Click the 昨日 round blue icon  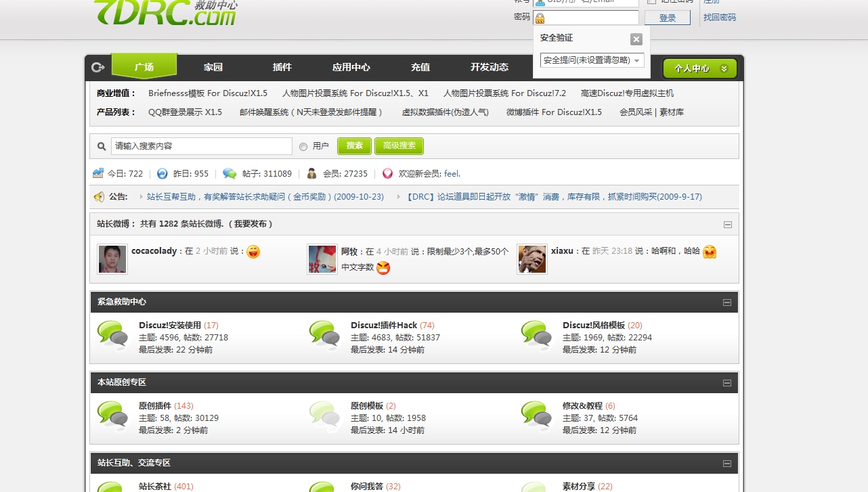[162, 173]
